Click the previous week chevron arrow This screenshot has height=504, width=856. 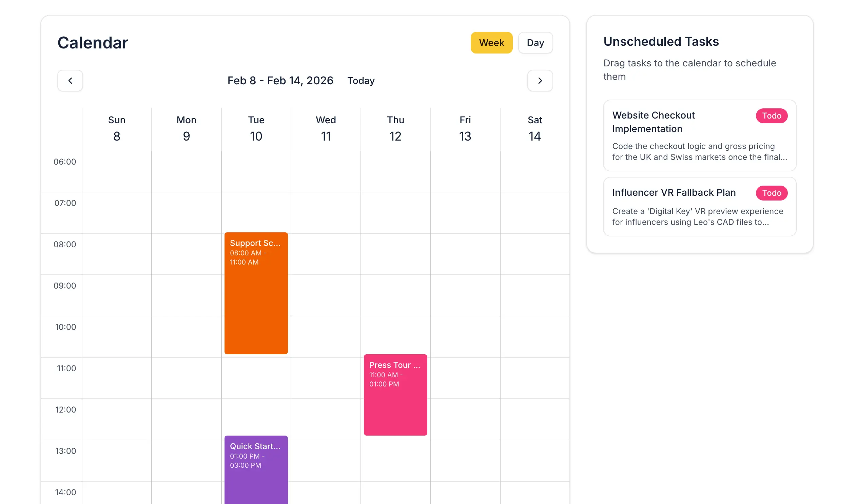(x=70, y=81)
